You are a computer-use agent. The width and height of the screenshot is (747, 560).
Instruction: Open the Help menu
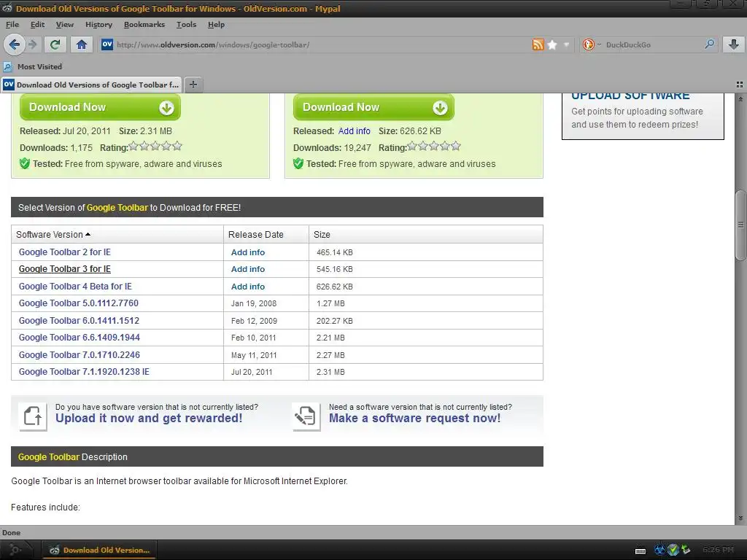tap(216, 25)
